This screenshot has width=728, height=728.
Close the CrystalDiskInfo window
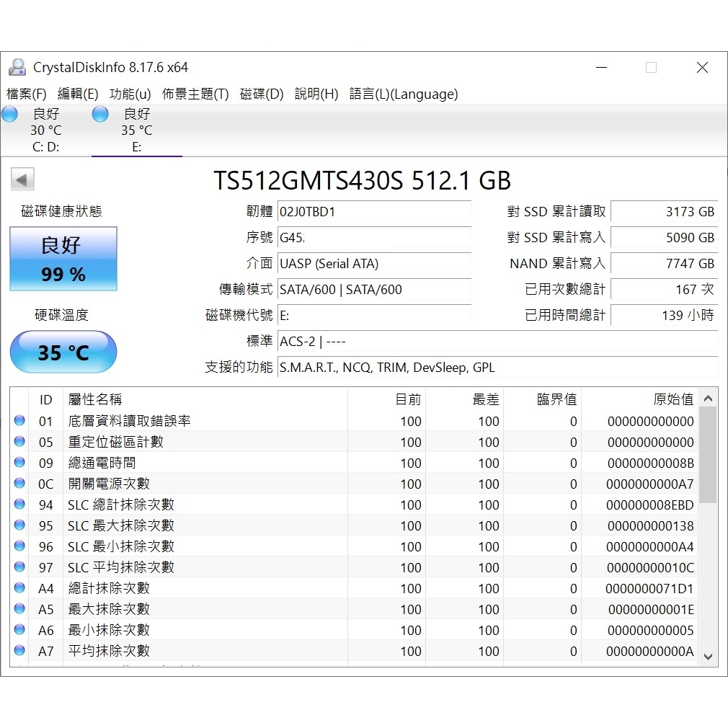point(703,67)
